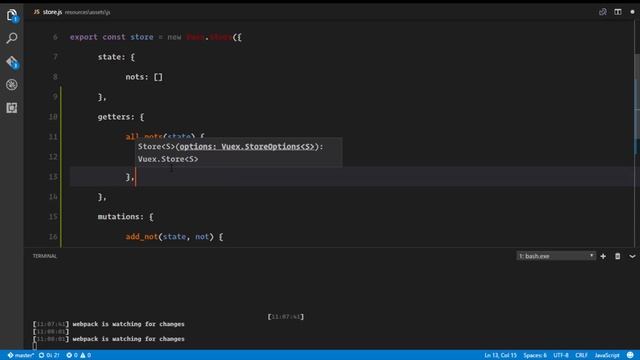Click line number 16 in the gutter
Image resolution: width=640 pixels, height=360 pixels.
coord(53,237)
